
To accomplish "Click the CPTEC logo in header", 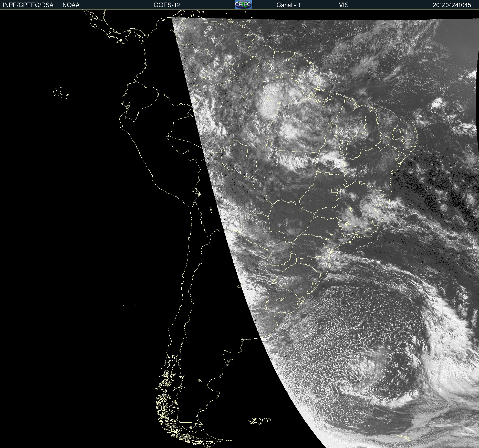I will [243, 5].
